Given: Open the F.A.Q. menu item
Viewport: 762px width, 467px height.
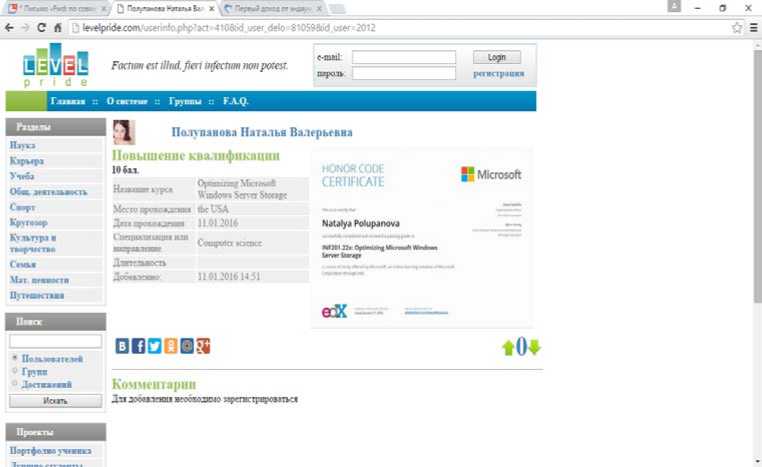Looking at the screenshot, I should click(x=236, y=101).
